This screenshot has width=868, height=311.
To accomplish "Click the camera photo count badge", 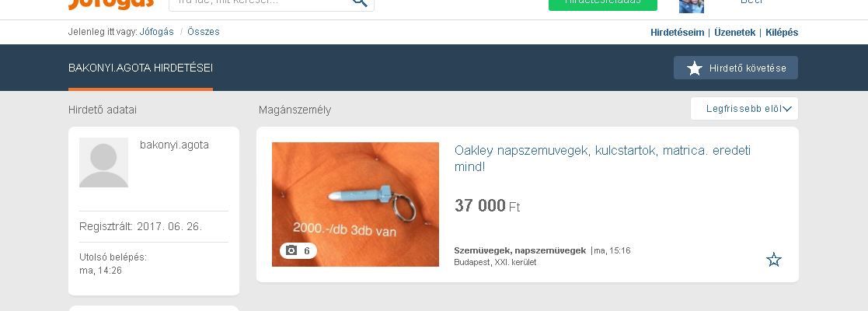I will (x=298, y=250).
